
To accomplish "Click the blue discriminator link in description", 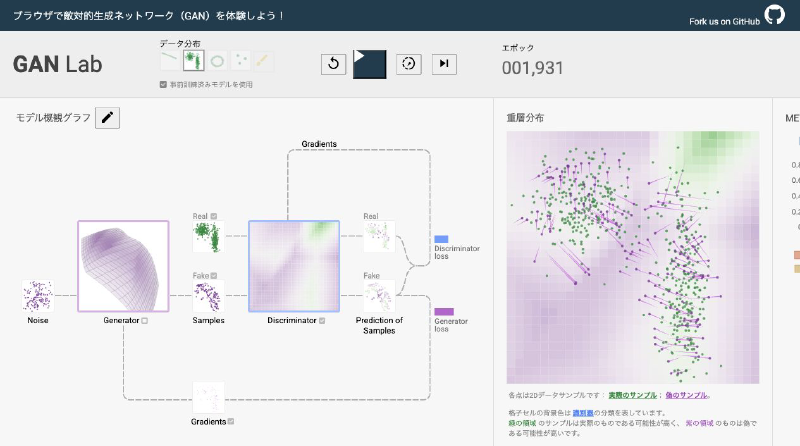I will (583, 413).
